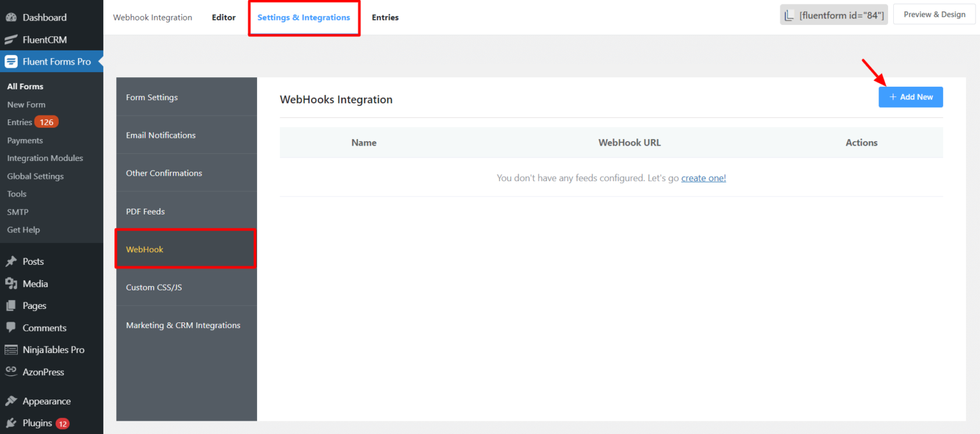Image resolution: width=980 pixels, height=434 pixels.
Task: Click the FluentCRM sidebar icon
Action: [x=11, y=40]
